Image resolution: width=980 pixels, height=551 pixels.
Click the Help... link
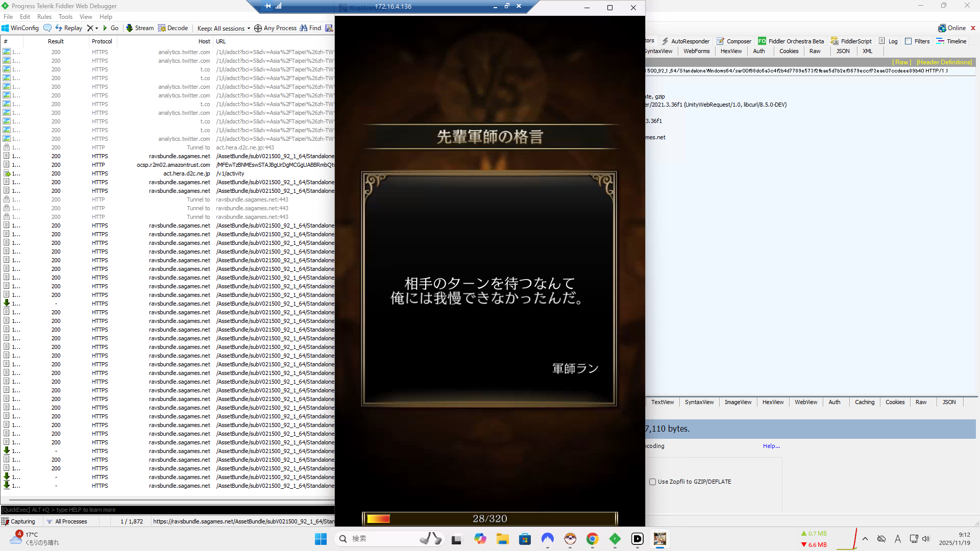(771, 446)
